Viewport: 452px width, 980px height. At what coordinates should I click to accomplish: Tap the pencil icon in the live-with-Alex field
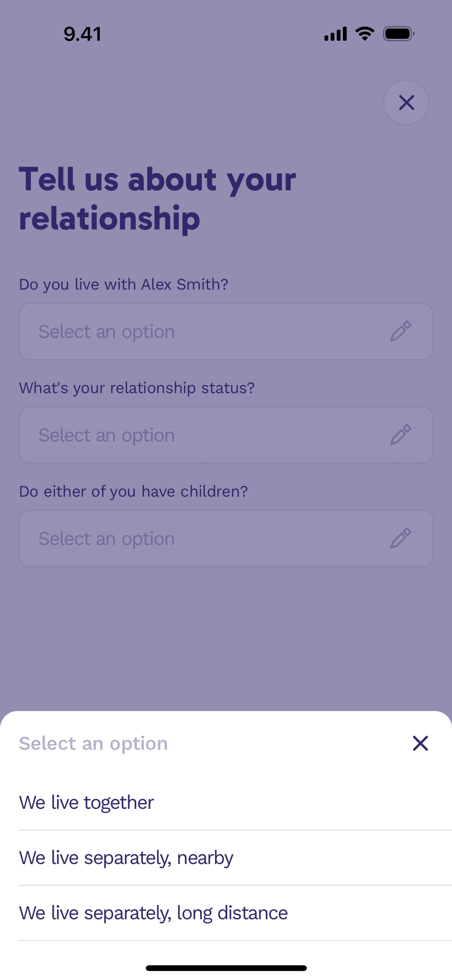[401, 331]
